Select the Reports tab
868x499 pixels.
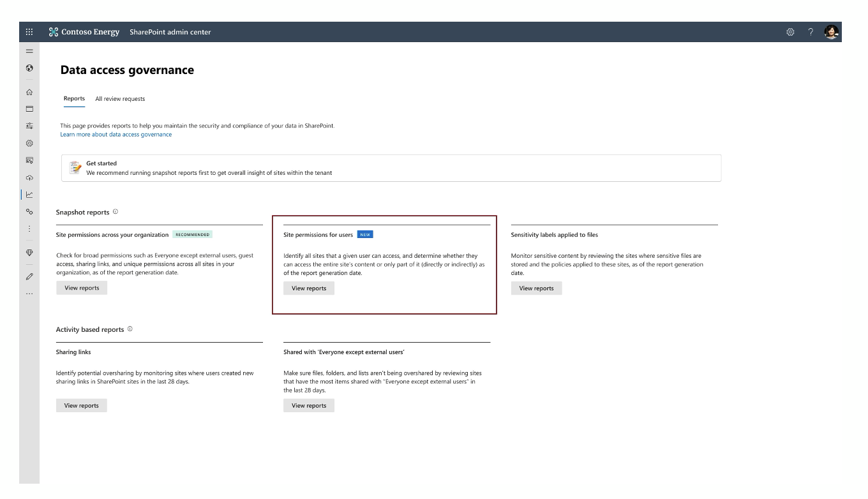(x=74, y=99)
